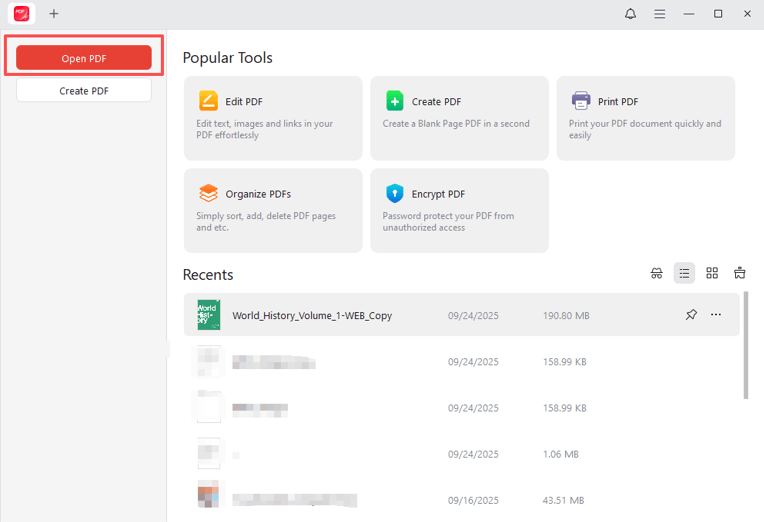Open the Encrypt PDF tool

[459, 210]
